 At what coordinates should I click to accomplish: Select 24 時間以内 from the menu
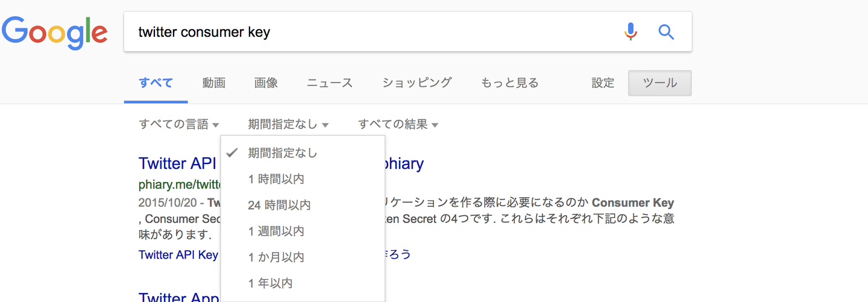click(279, 205)
